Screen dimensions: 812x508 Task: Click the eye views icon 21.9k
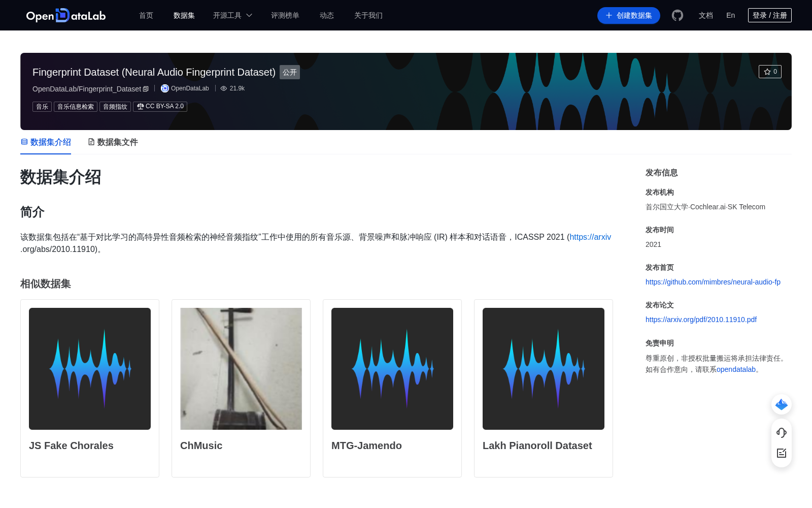[223, 88]
